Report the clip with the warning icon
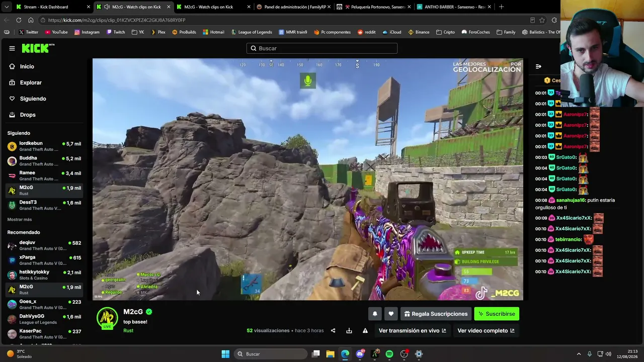The height and width of the screenshot is (362, 644). (x=365, y=331)
